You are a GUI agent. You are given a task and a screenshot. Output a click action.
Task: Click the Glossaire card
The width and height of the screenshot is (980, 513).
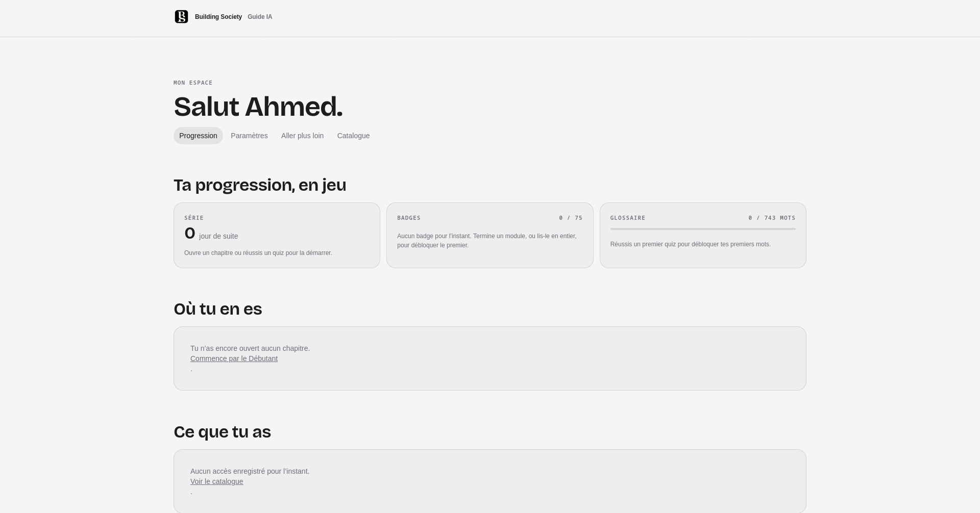pyautogui.click(x=703, y=235)
